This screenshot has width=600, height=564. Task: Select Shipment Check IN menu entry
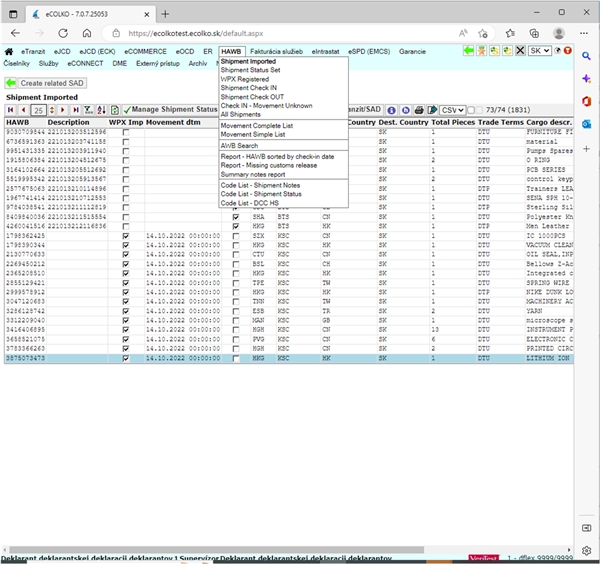249,88
